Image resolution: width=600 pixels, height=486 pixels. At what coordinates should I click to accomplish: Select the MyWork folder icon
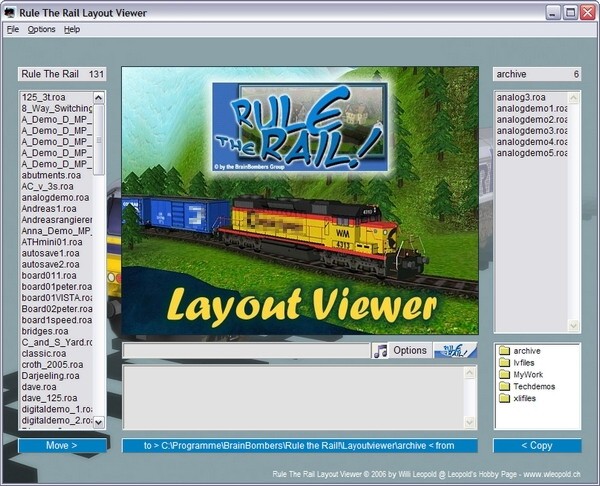tap(504, 375)
